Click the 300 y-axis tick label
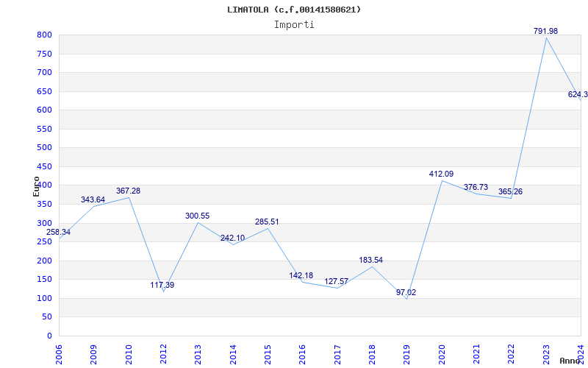This screenshot has width=588, height=368. tap(44, 224)
